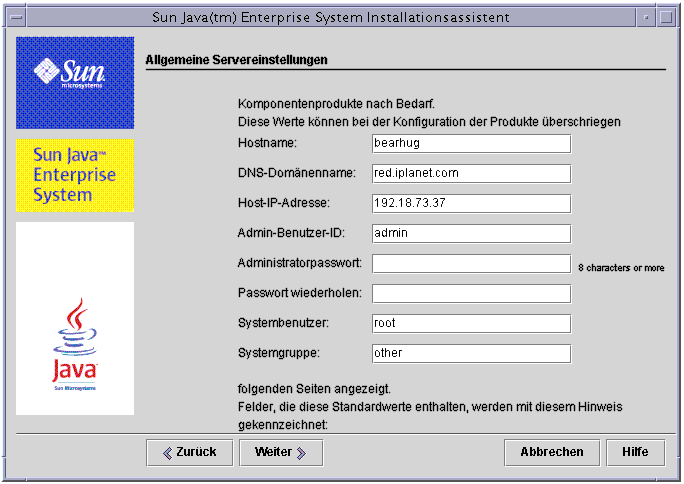Screen dimensions: 684x484
Task: Click the Passwort wiederholen: label
Action: coord(300,293)
